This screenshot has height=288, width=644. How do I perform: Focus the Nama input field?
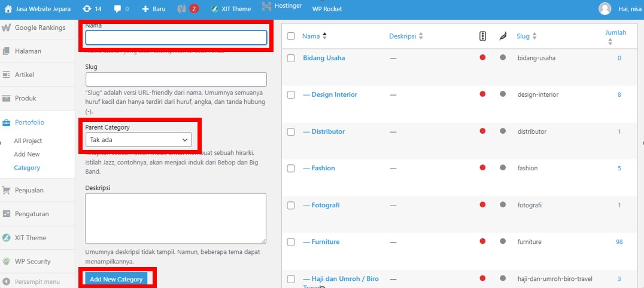point(176,38)
